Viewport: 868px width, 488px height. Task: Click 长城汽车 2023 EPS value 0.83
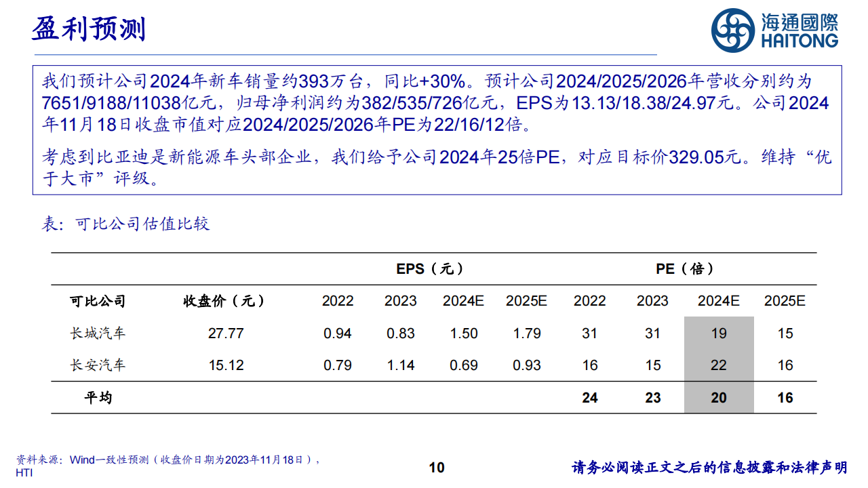[x=401, y=333]
